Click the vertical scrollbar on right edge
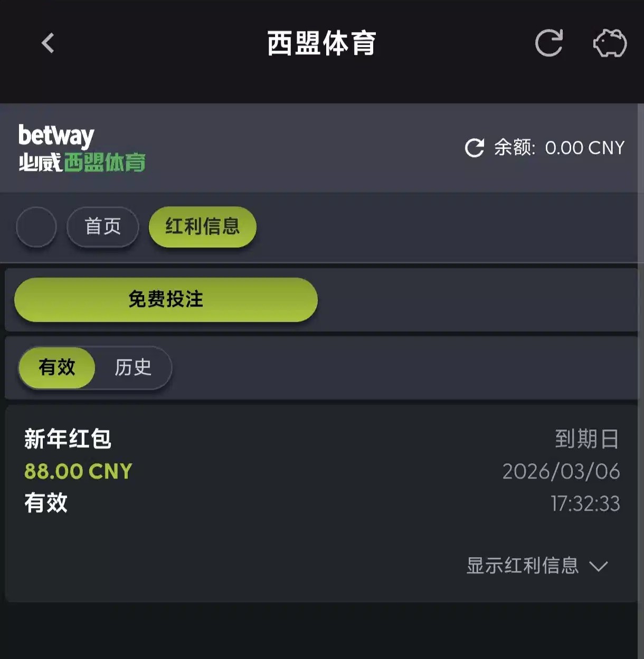Screen dimensions: 644x659 (x=641, y=317)
